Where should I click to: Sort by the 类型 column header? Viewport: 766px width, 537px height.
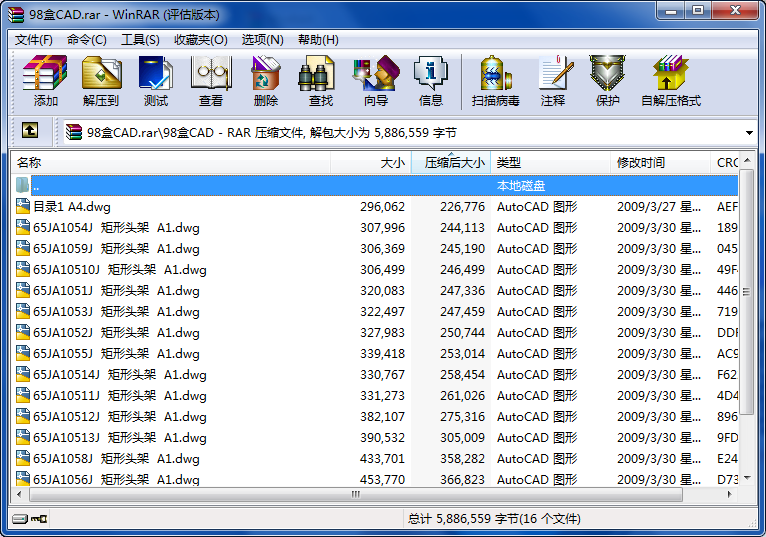551,163
